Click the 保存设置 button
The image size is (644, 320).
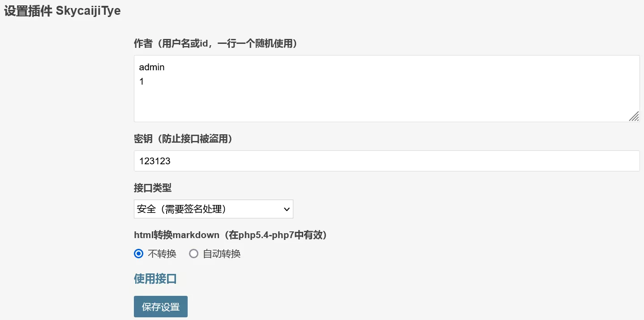click(160, 307)
